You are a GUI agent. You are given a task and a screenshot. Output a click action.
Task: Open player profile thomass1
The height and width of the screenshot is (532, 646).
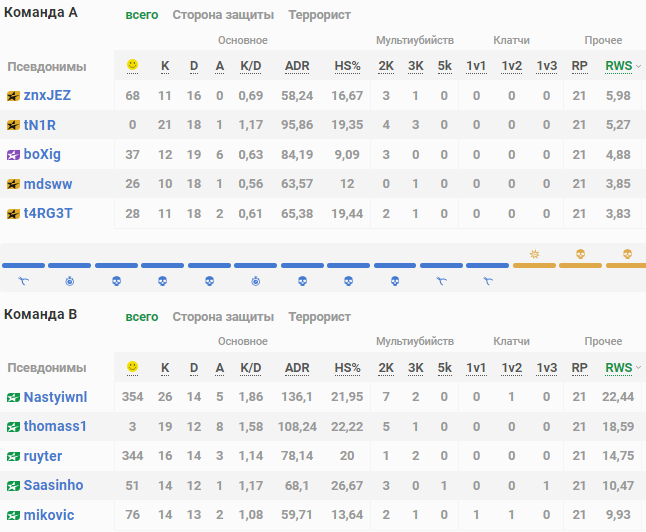[x=55, y=426]
